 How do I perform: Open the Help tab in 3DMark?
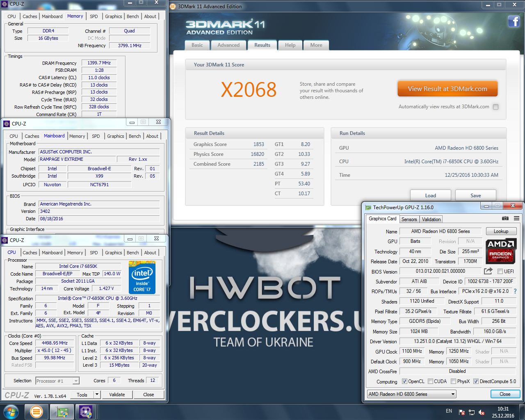(x=290, y=45)
